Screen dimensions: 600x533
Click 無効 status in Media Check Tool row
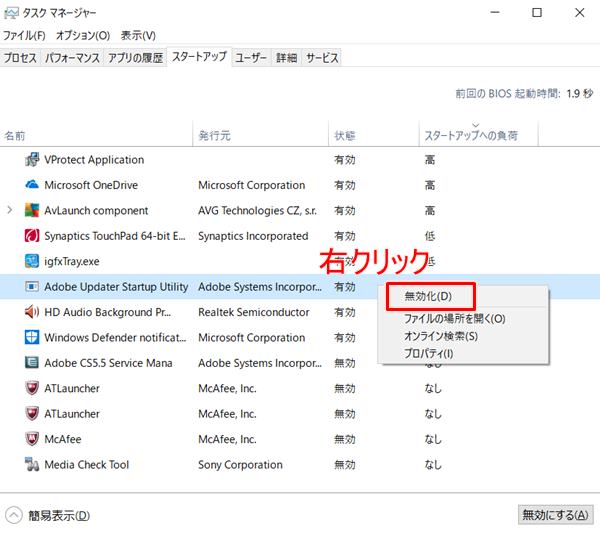click(x=345, y=464)
